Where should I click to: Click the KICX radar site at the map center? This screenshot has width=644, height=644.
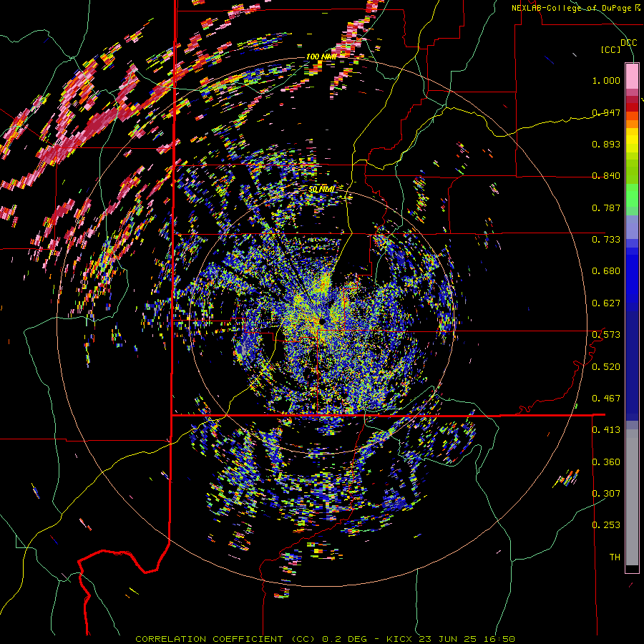321,321
